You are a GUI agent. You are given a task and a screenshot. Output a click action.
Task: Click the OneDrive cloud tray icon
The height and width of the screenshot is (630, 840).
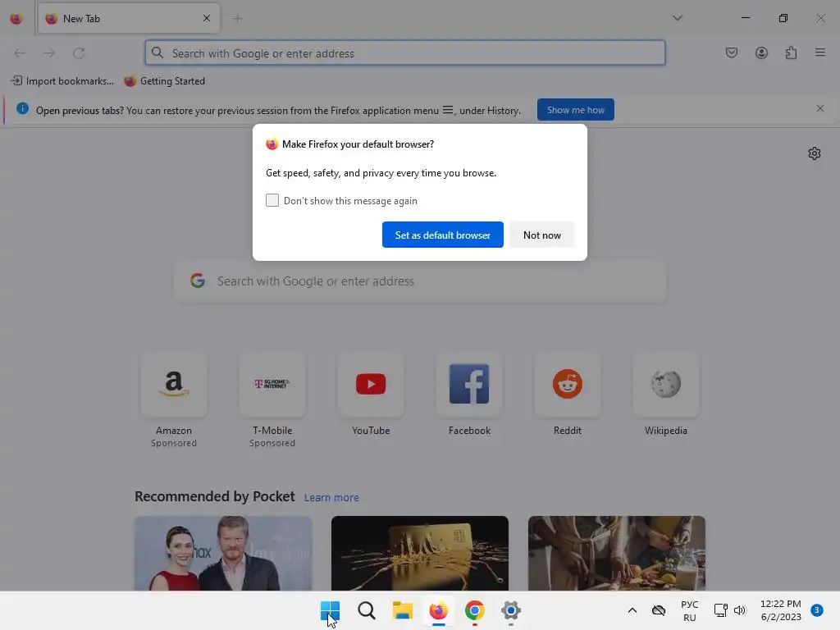click(659, 610)
